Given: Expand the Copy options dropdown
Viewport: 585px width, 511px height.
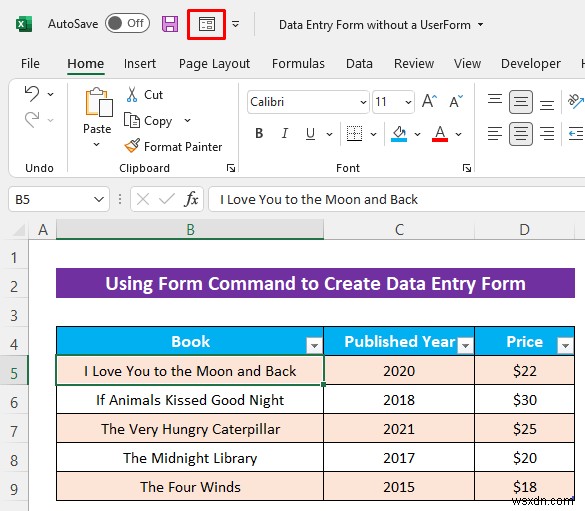Looking at the screenshot, I should tap(188, 120).
